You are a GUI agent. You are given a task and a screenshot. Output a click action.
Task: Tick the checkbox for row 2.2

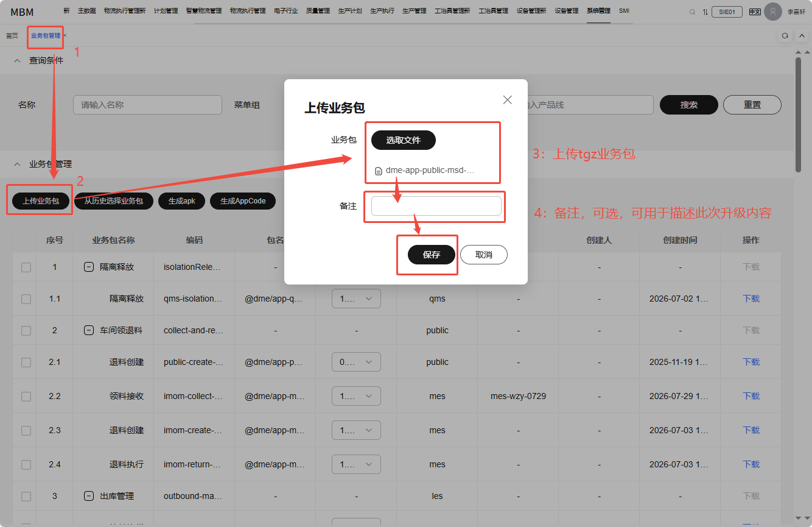tap(26, 396)
